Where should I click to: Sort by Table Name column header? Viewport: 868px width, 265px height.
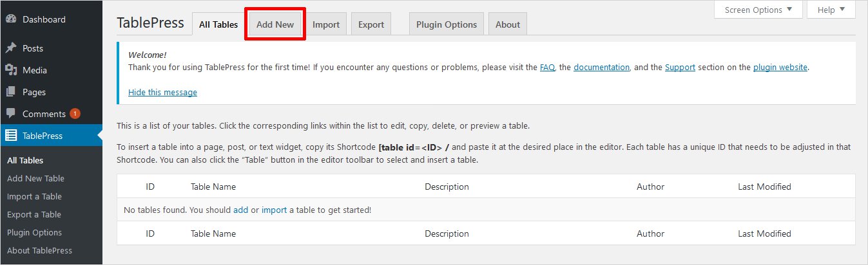click(x=213, y=187)
